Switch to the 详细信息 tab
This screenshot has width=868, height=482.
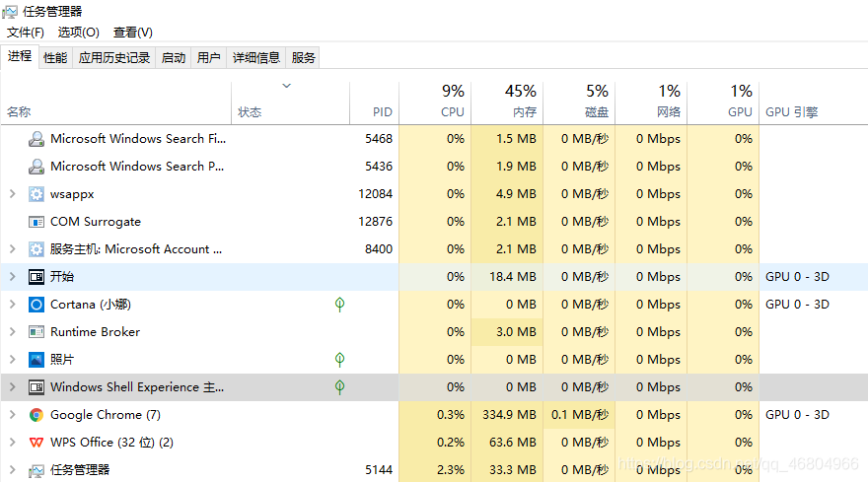(x=256, y=57)
